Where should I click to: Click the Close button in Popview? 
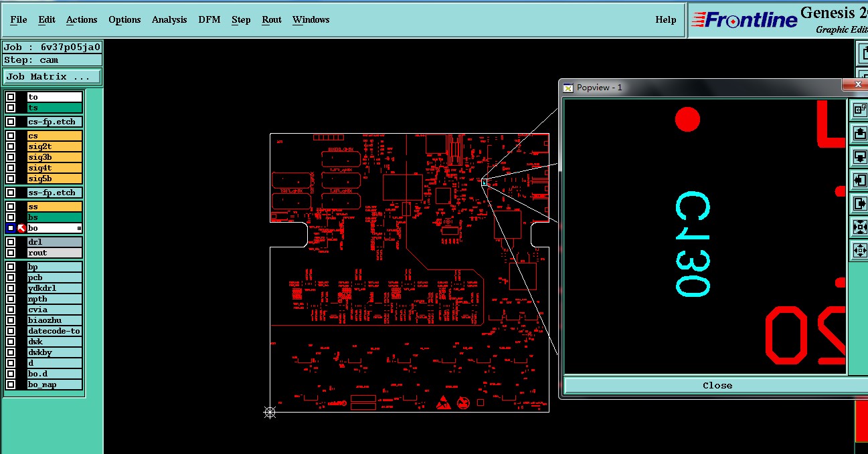point(716,386)
